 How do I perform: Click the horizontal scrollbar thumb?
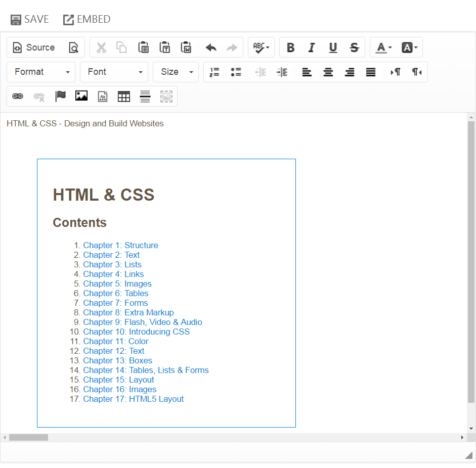[x=28, y=437]
